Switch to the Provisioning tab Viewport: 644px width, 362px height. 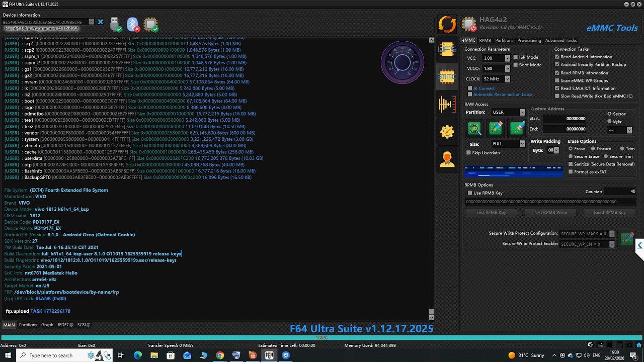point(529,40)
